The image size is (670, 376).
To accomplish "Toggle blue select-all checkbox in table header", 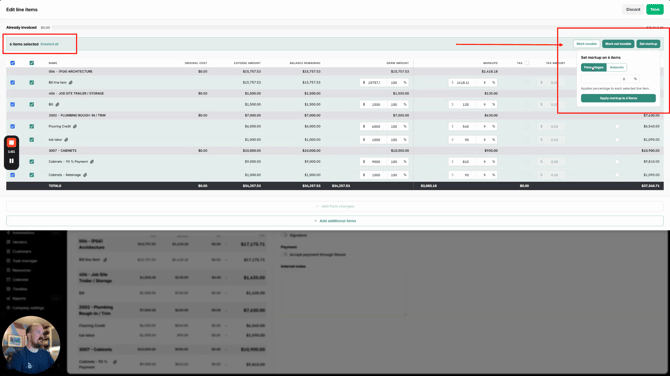I will coord(12,63).
